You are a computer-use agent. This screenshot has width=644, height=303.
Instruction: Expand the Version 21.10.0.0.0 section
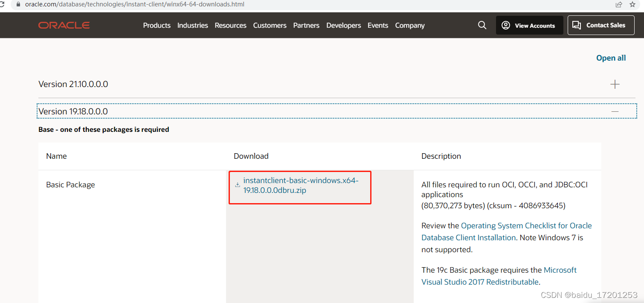coord(615,84)
